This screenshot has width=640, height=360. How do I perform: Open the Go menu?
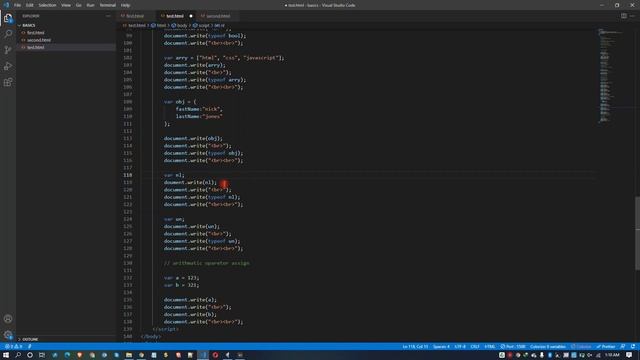coord(78,5)
